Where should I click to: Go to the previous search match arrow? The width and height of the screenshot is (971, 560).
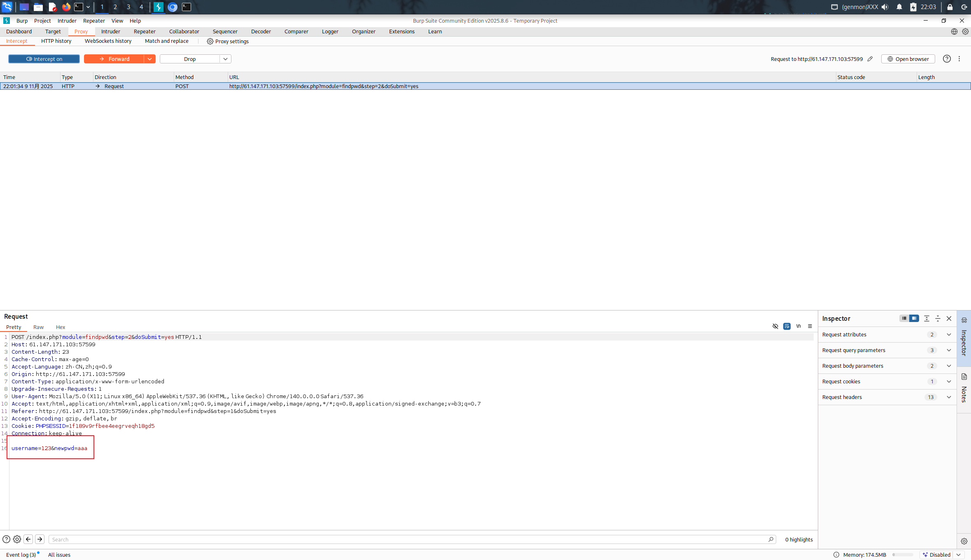tap(28, 539)
